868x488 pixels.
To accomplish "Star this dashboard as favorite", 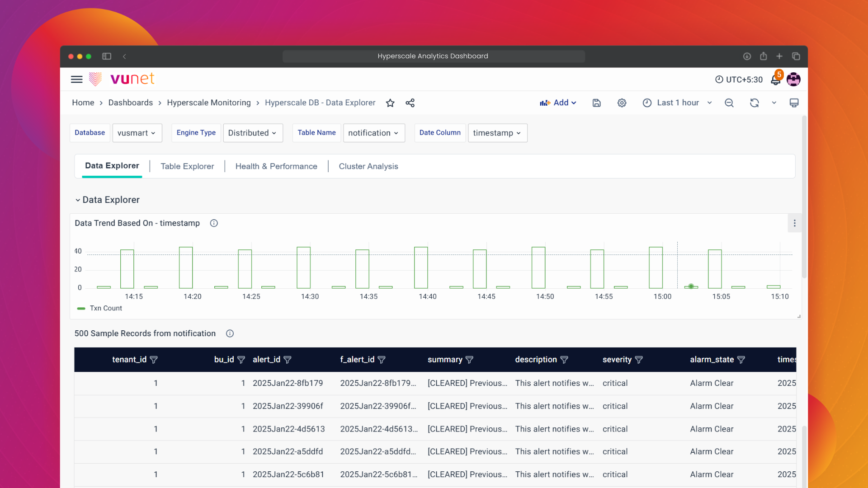I will pos(390,103).
